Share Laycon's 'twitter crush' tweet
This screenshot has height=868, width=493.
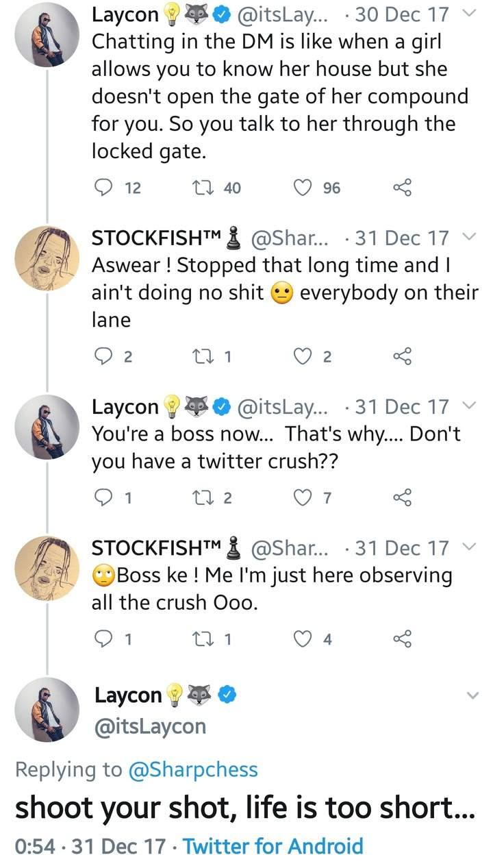[402, 497]
